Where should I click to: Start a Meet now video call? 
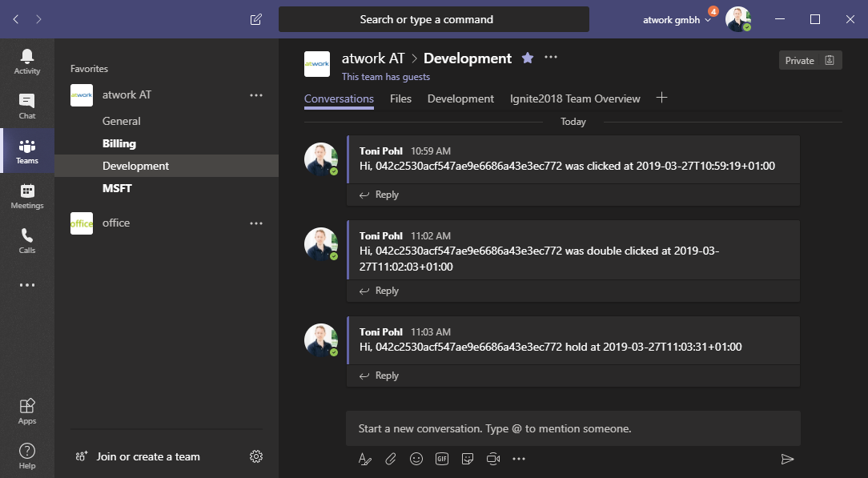[x=493, y=459]
